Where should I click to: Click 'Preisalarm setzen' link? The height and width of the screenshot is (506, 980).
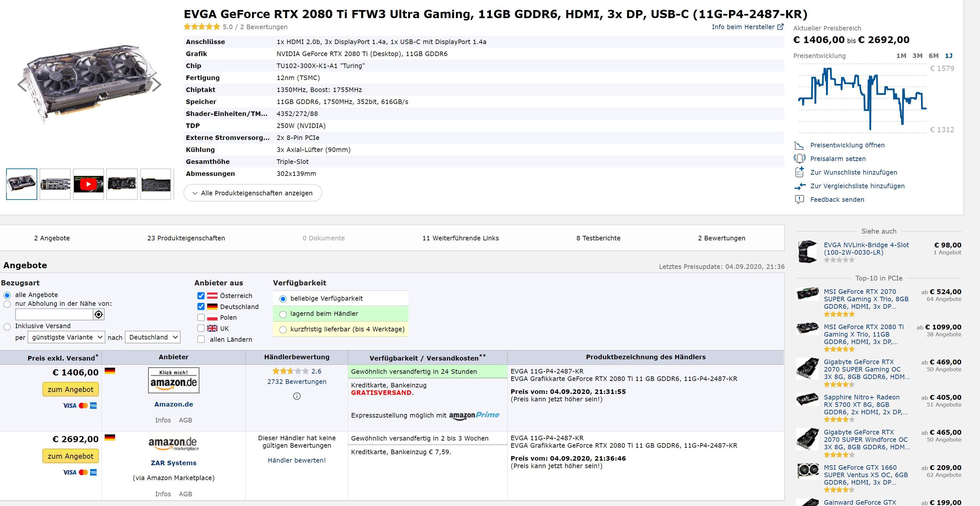(838, 159)
